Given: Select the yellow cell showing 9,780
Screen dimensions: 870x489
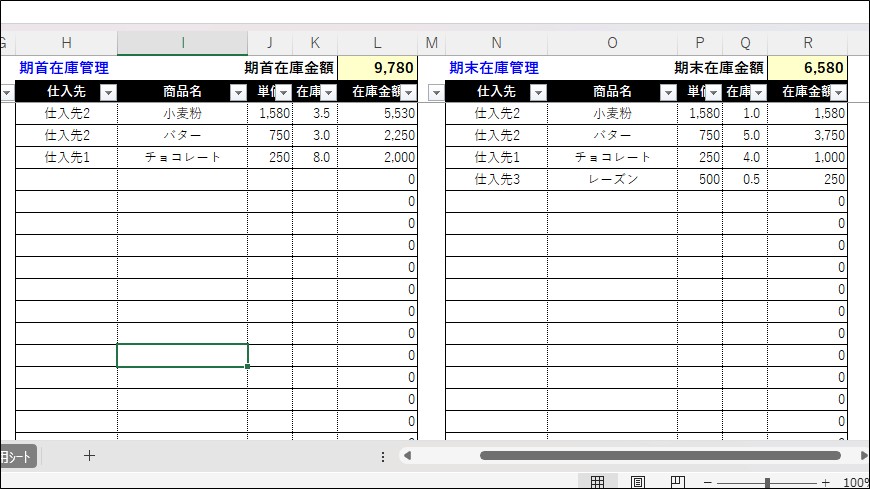Looking at the screenshot, I should click(377, 68).
